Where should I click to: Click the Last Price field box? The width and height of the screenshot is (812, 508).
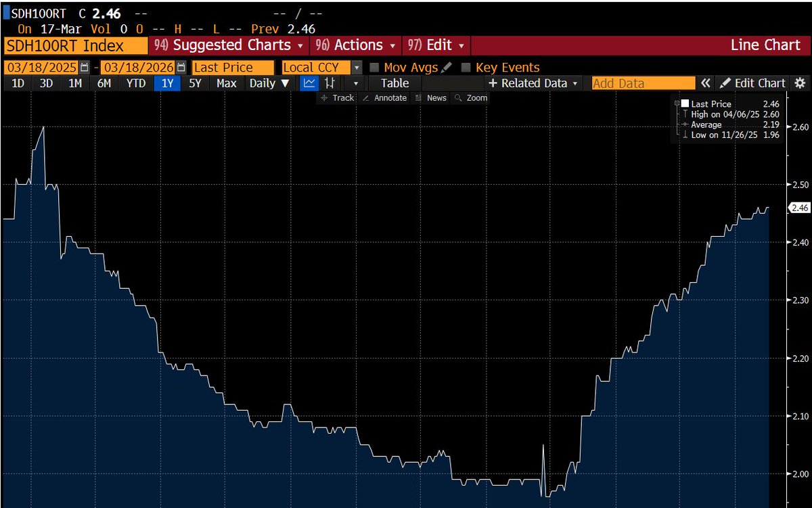[x=233, y=68]
